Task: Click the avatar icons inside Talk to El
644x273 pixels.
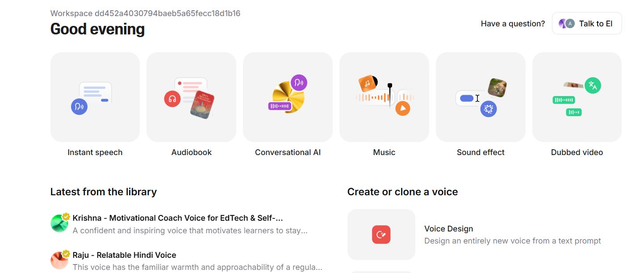Action: 566,24
